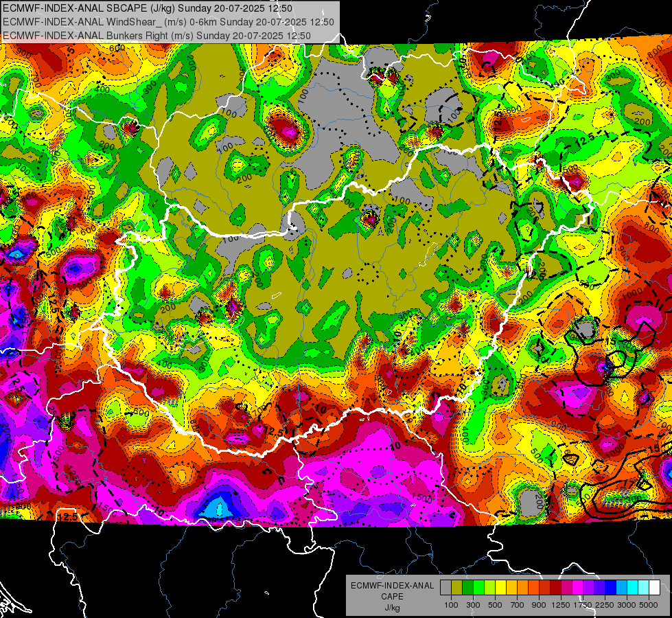Pick the bright green legend swatch
The image size is (672, 618).
[478, 587]
